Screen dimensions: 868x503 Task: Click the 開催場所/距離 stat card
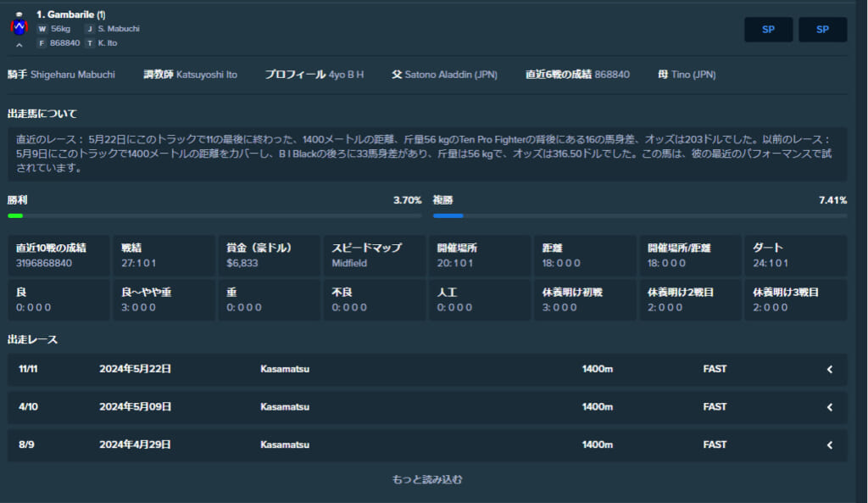690,255
